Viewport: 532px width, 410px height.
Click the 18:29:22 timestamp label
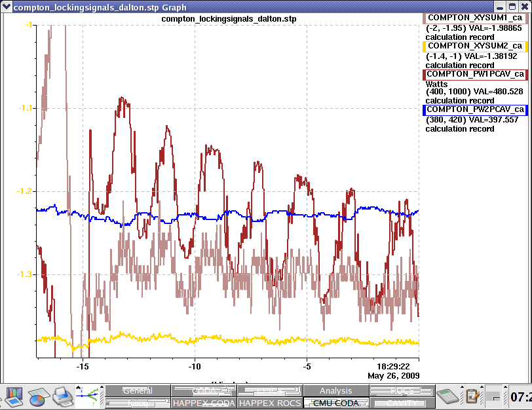pos(393,367)
